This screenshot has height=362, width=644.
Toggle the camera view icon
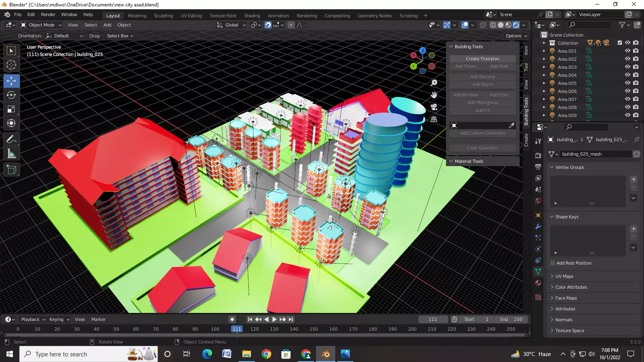[434, 107]
